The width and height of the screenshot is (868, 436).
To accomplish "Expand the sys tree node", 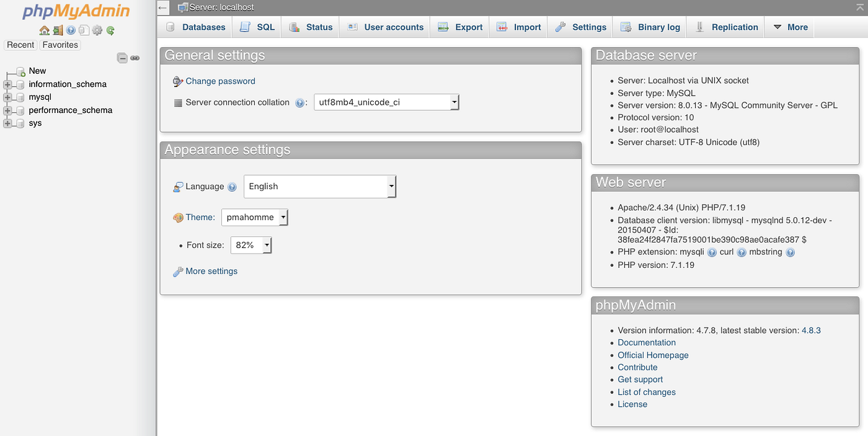I will point(7,123).
